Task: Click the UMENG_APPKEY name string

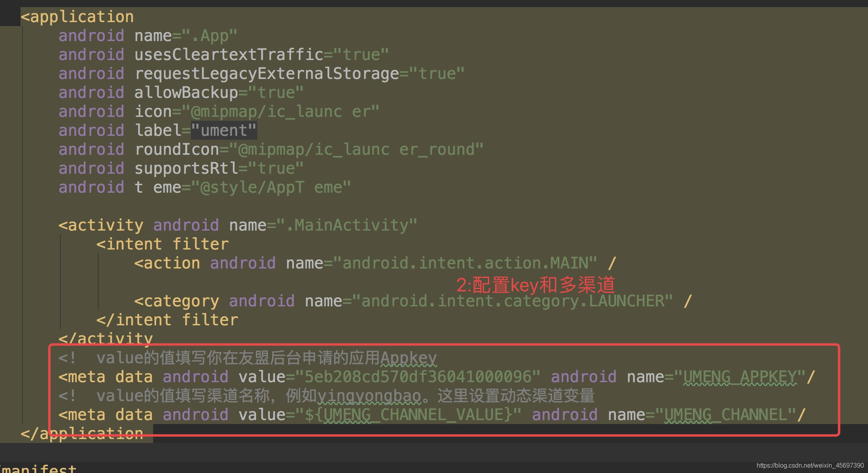Action: click(x=740, y=377)
